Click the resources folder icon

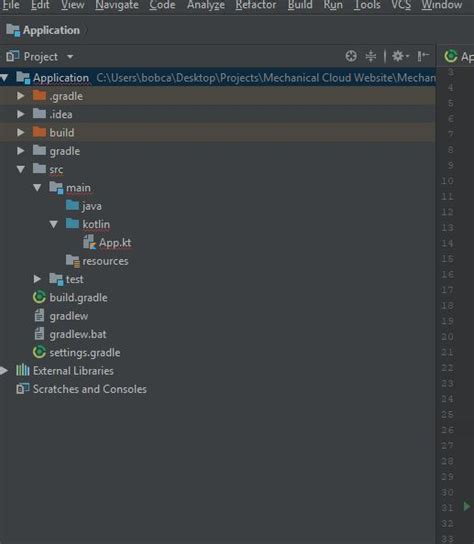tap(73, 261)
